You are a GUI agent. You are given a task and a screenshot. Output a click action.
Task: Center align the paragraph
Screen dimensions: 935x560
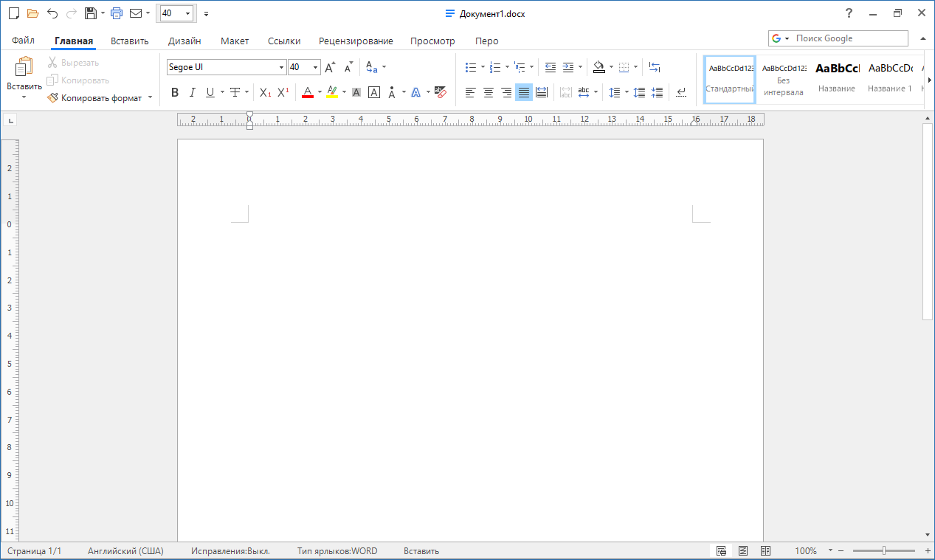coord(489,92)
